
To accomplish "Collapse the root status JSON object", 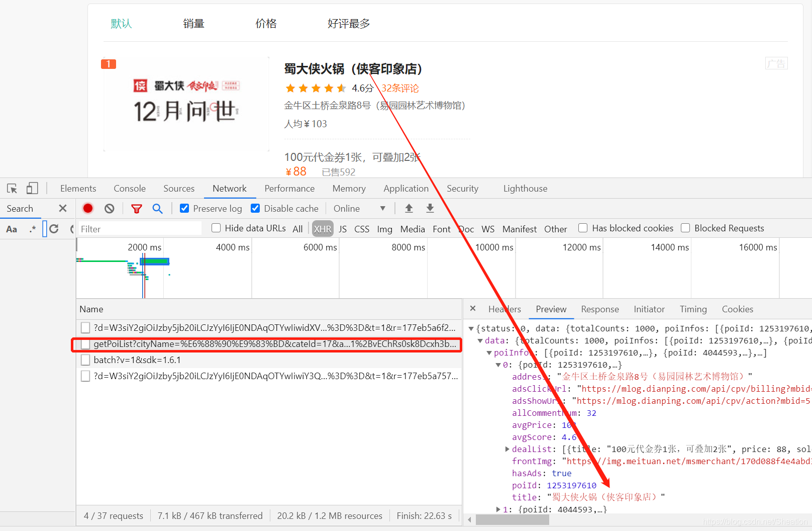I will click(x=471, y=328).
